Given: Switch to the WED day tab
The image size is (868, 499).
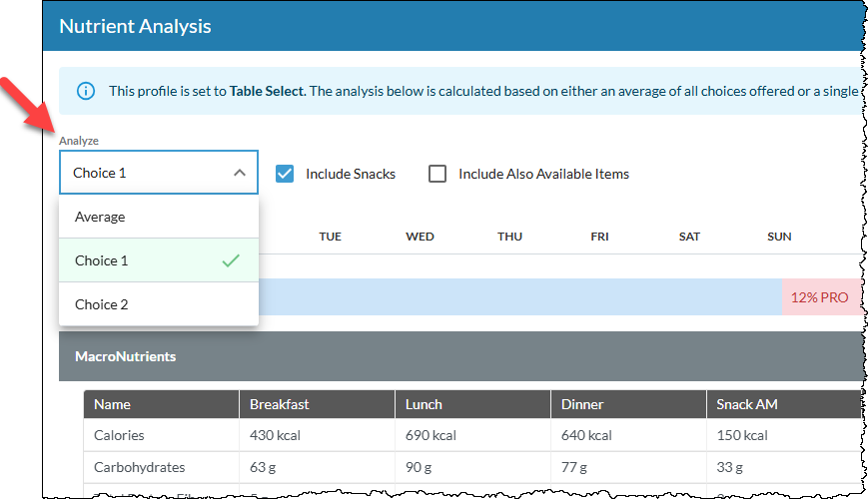Looking at the screenshot, I should pyautogui.click(x=420, y=237).
